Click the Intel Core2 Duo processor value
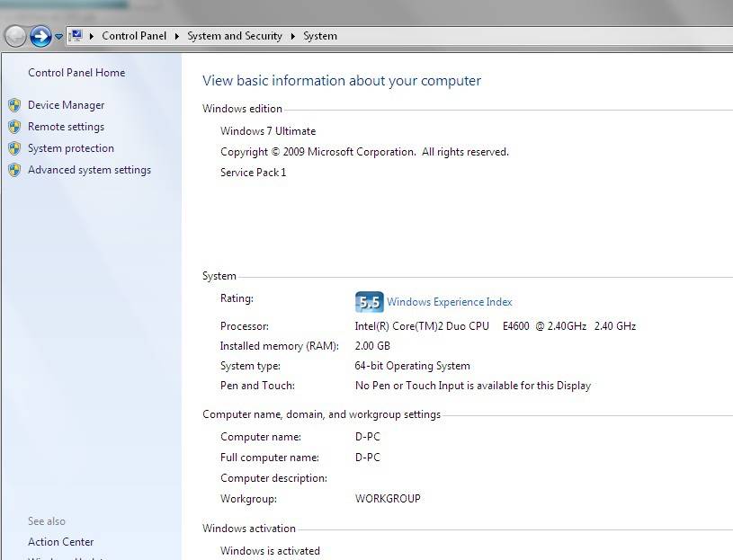The image size is (733, 560). pos(495,326)
